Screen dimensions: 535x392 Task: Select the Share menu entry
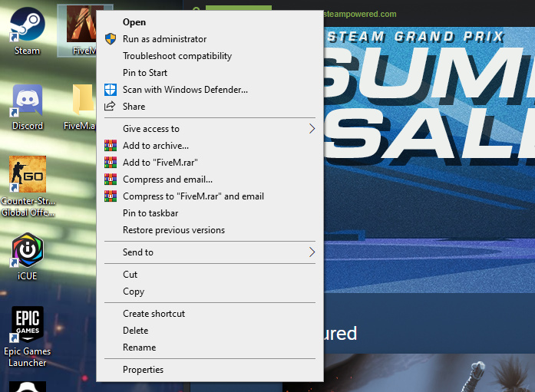coord(210,107)
